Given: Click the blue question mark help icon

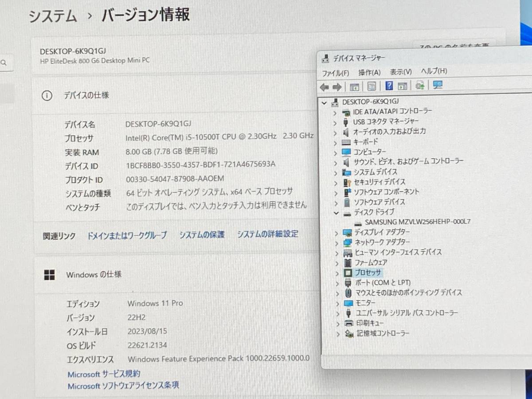Looking at the screenshot, I should (x=389, y=86).
